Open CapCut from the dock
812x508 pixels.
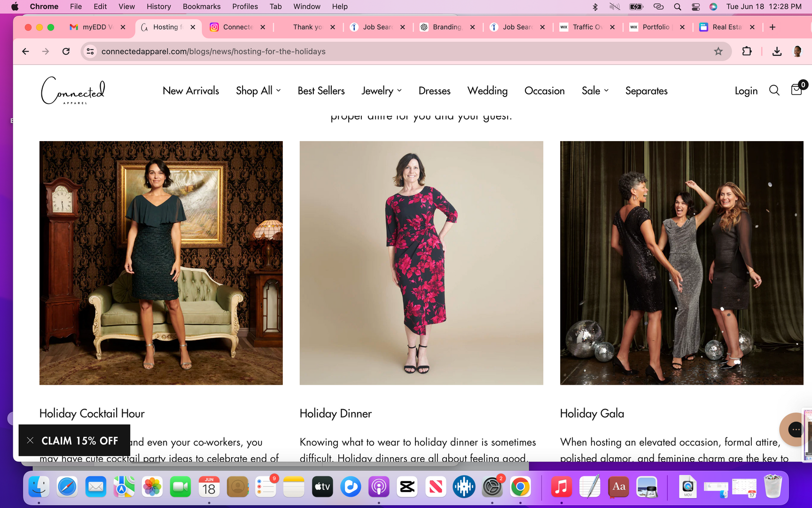click(x=407, y=487)
